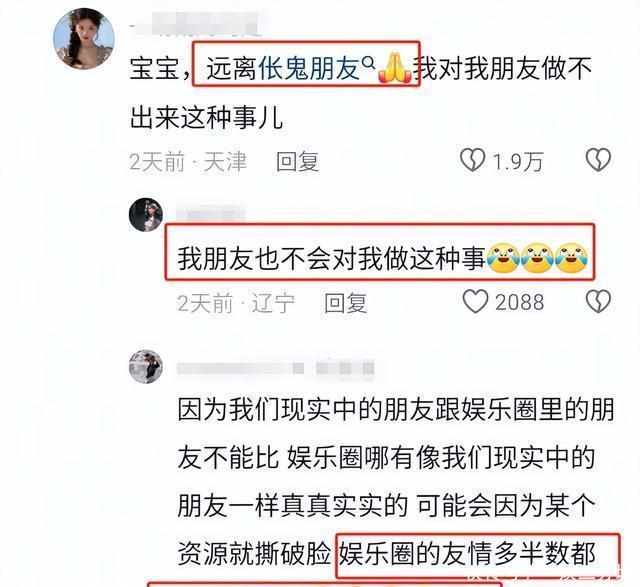Viewport: 640px width, 587px height.
Task: Tap the blue 伥鬼朋友 search keyword link
Action: tap(309, 68)
